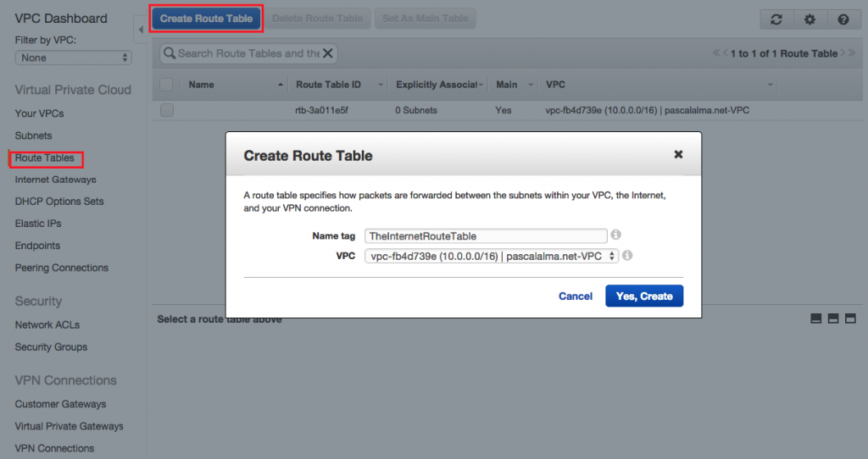The height and width of the screenshot is (459, 868).
Task: Click the magnifier icon in the search box
Action: pyautogui.click(x=170, y=53)
